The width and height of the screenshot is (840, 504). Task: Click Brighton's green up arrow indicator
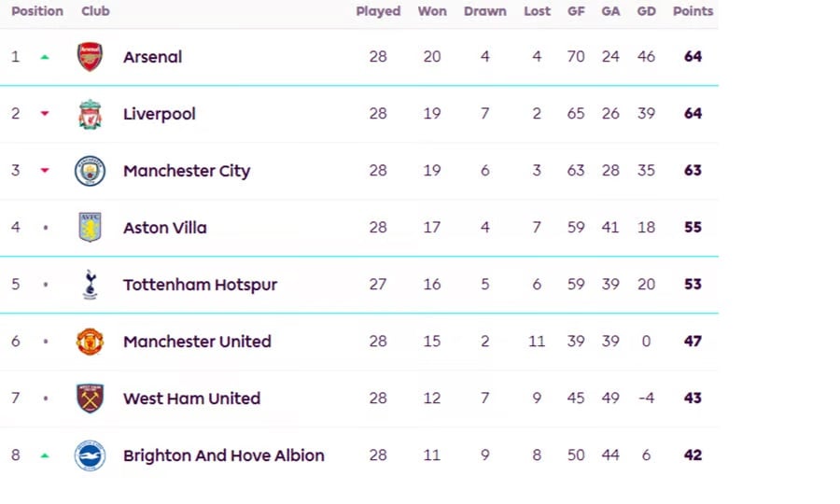[44, 455]
